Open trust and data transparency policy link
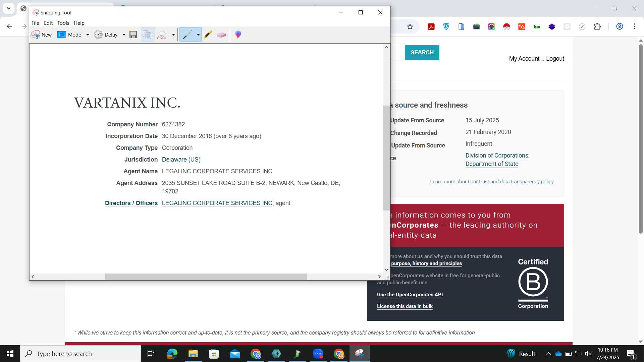Image resolution: width=644 pixels, height=362 pixels. click(x=492, y=182)
